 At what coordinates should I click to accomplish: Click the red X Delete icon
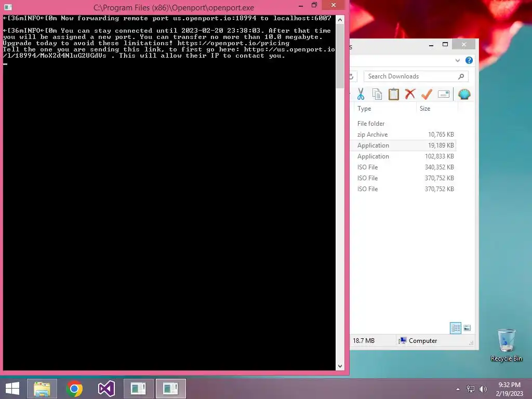(410, 94)
